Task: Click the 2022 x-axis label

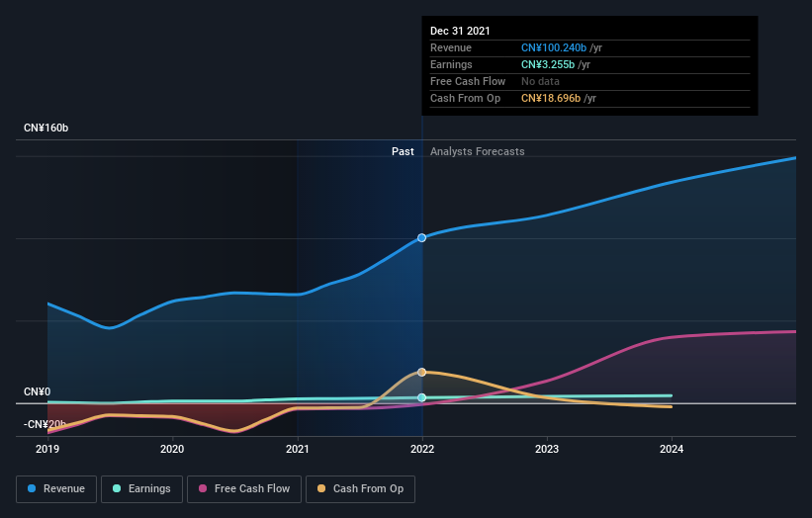Action: click(422, 449)
